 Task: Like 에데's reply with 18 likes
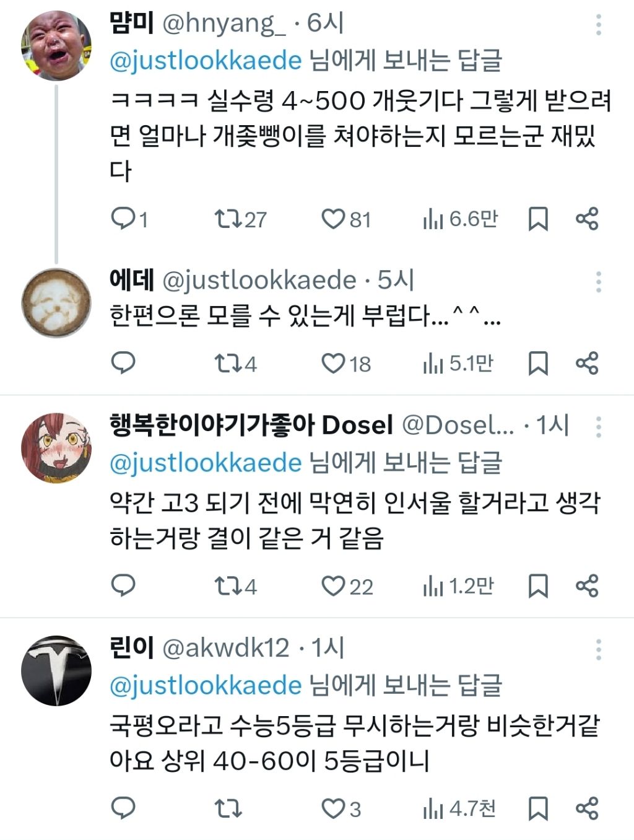click(333, 364)
